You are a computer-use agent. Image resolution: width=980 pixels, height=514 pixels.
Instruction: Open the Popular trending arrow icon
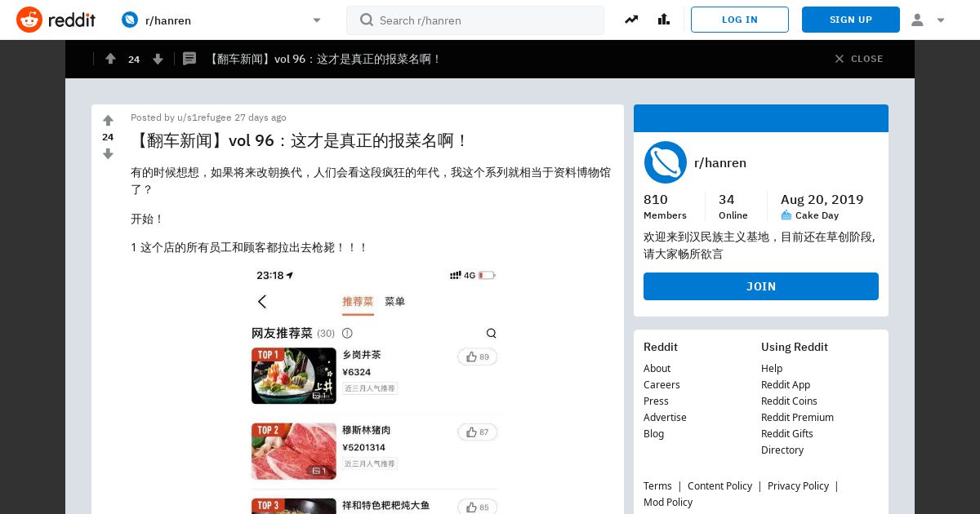(x=631, y=20)
